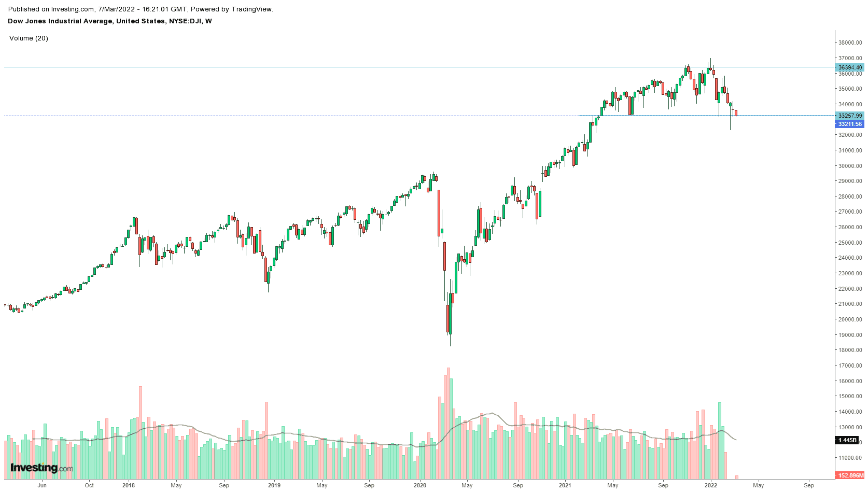The height and width of the screenshot is (492, 868).
Task: Click the 28000.00 price axis label
Action: tap(850, 196)
